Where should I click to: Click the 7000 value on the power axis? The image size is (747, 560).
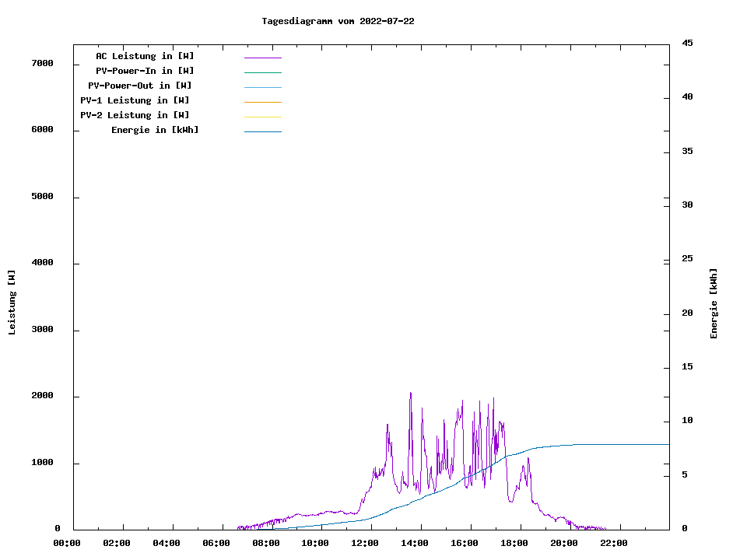click(42, 63)
